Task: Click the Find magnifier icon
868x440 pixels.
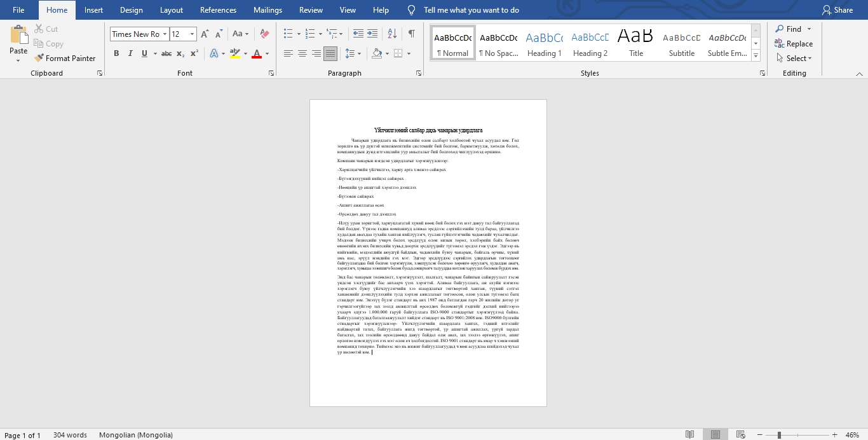Action: (780, 29)
